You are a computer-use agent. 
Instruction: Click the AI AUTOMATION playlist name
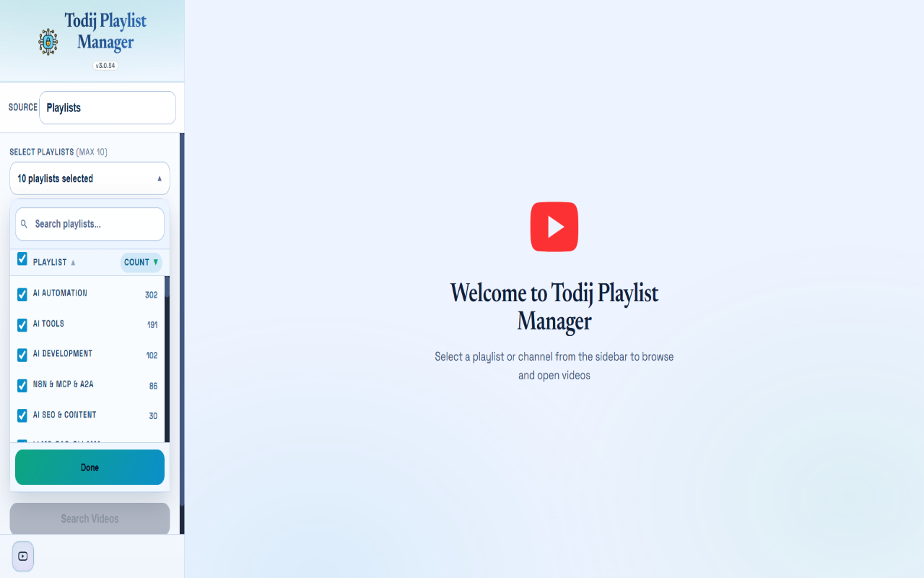(x=60, y=293)
